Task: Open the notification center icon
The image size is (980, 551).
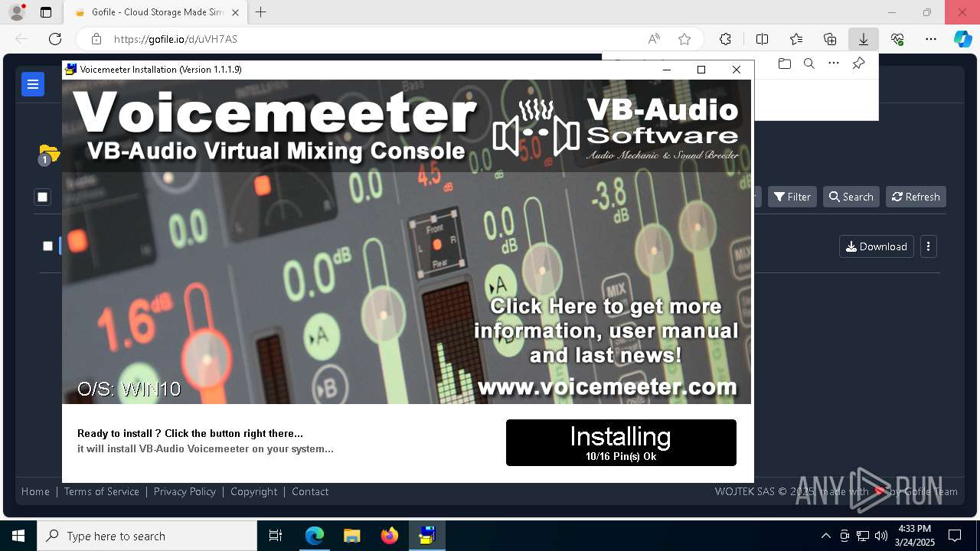Action: pyautogui.click(x=955, y=536)
